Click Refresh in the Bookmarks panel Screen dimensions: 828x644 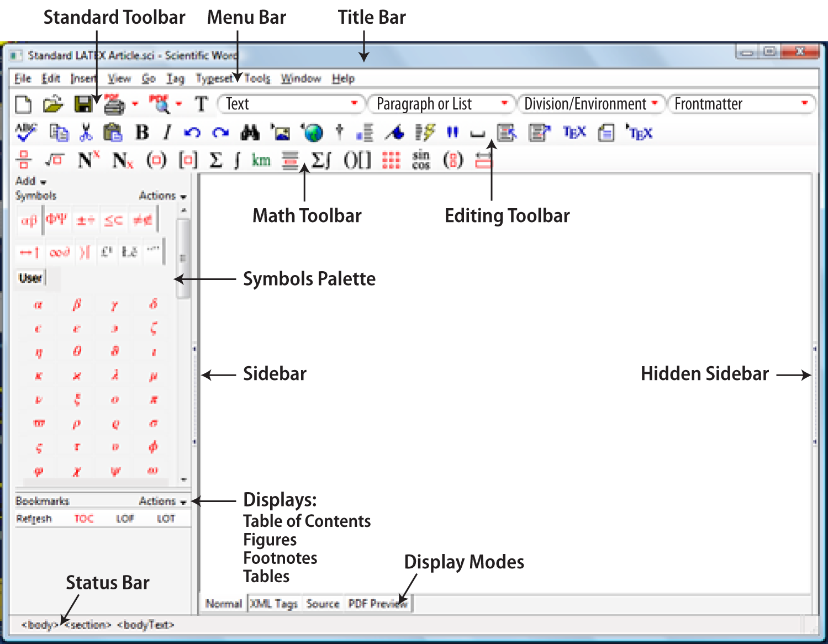[x=34, y=519]
